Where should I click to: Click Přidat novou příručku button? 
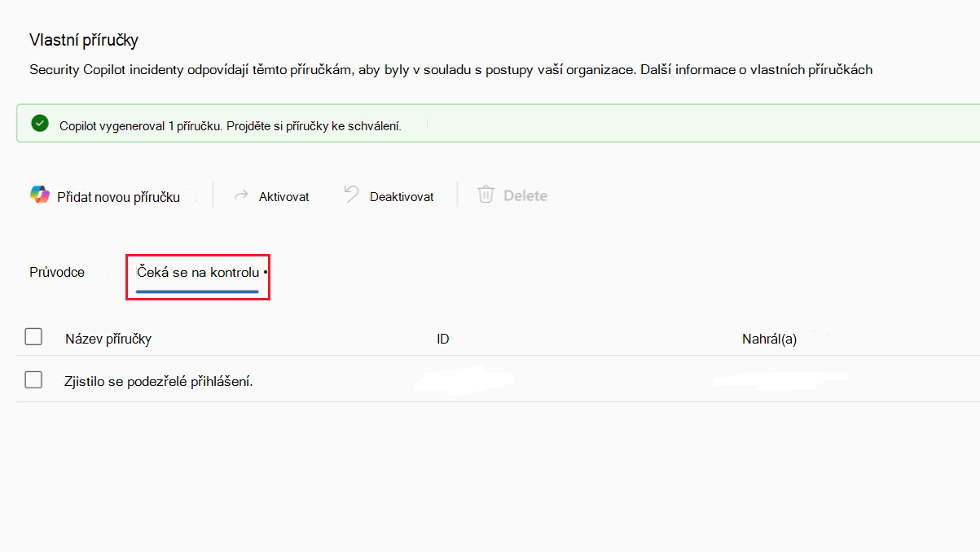point(105,196)
